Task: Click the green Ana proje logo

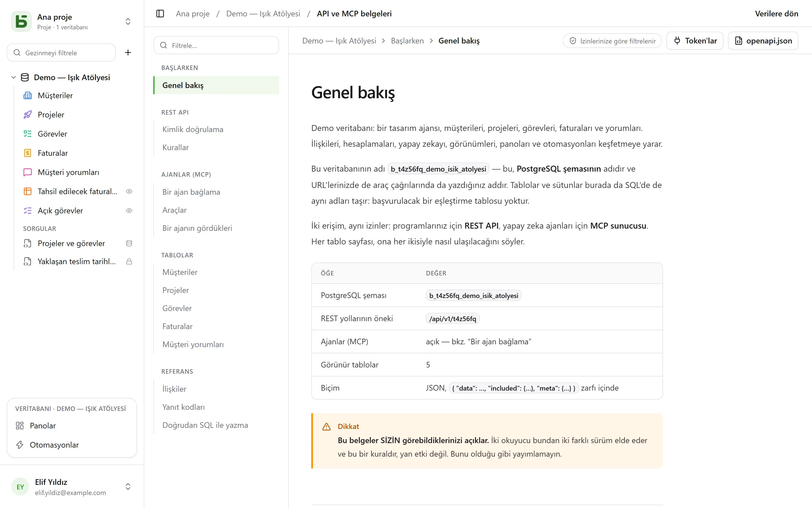Action: [21, 21]
